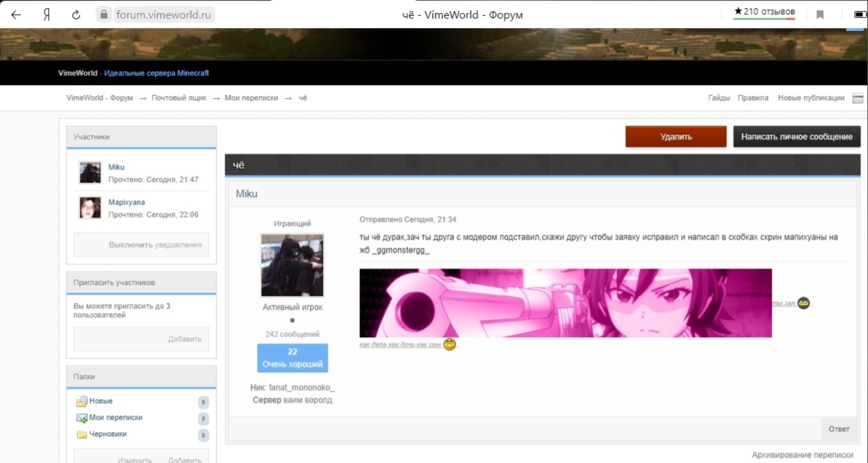
Task: Click 'Прочтено: Сегодня, 22:06' under Mapixyana
Action: coord(153,215)
